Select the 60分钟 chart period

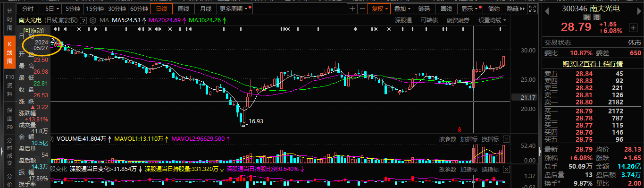[x=139, y=9]
